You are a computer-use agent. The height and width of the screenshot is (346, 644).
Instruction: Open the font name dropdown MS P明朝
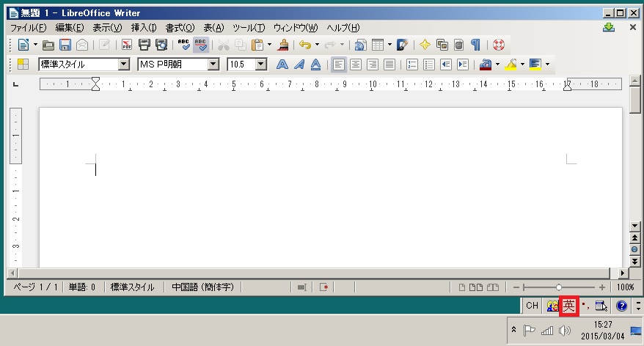[213, 65]
